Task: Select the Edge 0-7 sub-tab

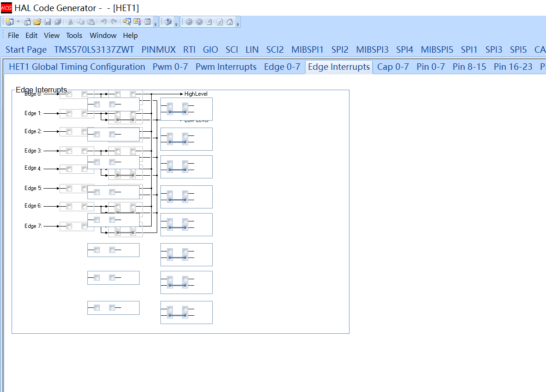Action: coord(282,67)
